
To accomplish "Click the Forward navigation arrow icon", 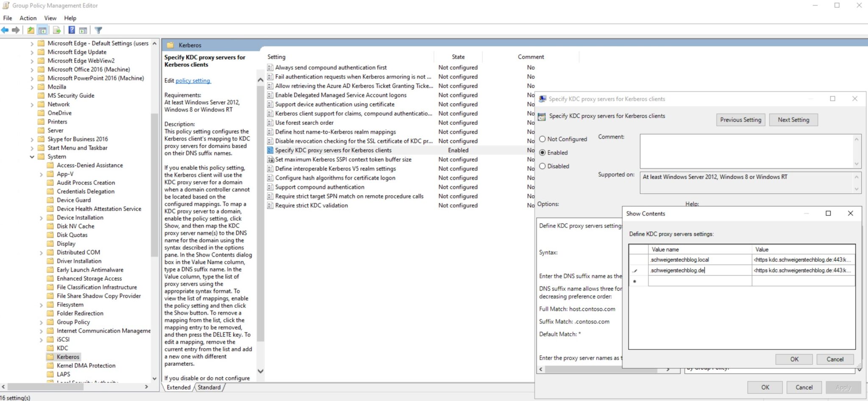I will click(x=16, y=30).
